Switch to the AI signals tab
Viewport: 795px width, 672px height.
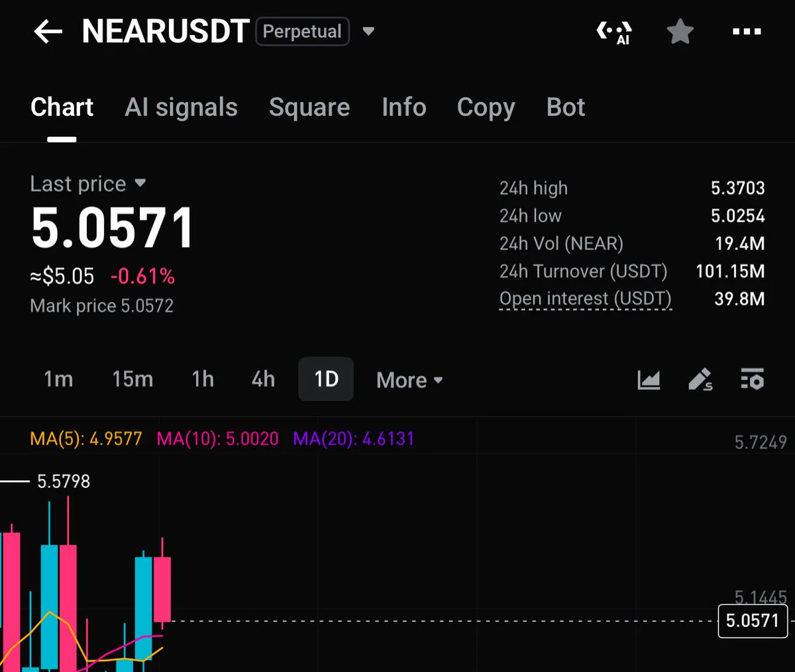[181, 107]
